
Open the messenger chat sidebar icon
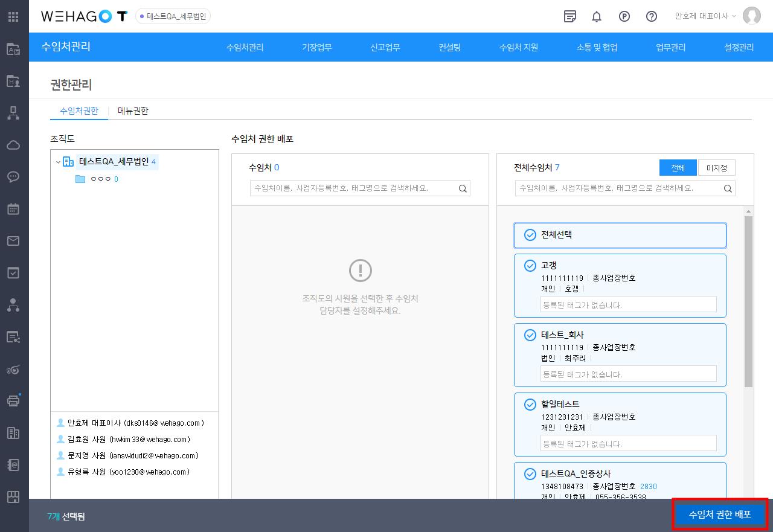pyautogui.click(x=13, y=177)
